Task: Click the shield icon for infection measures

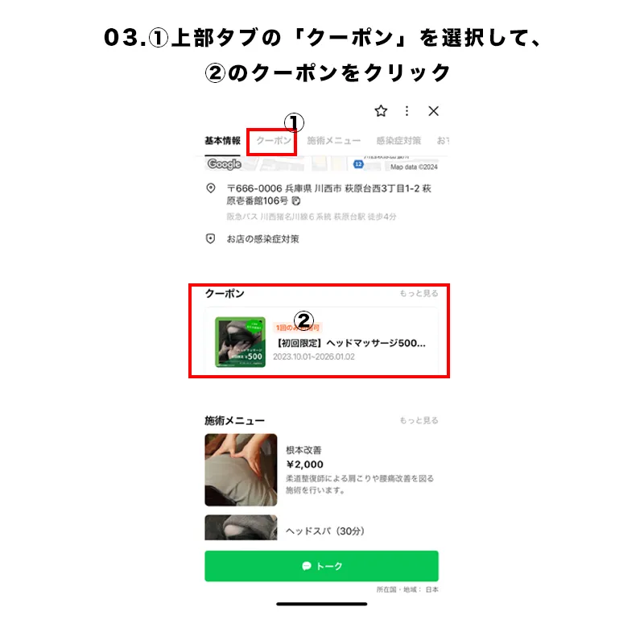Action: pos(210,238)
